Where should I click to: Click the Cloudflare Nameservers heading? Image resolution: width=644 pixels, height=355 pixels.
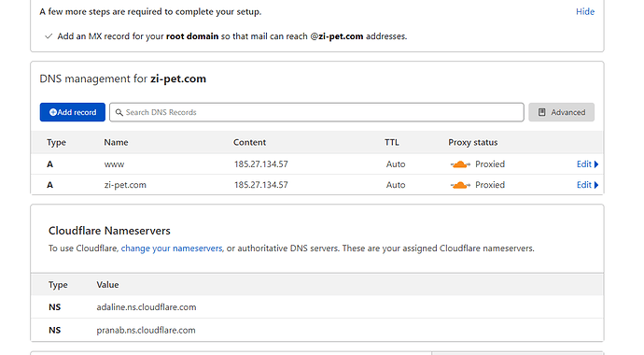click(x=109, y=231)
